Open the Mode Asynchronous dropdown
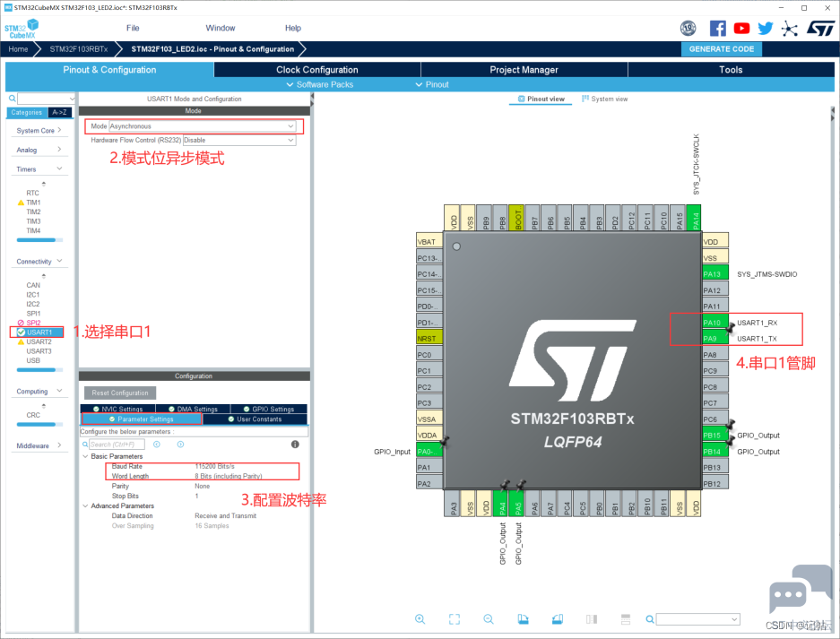 coord(203,126)
